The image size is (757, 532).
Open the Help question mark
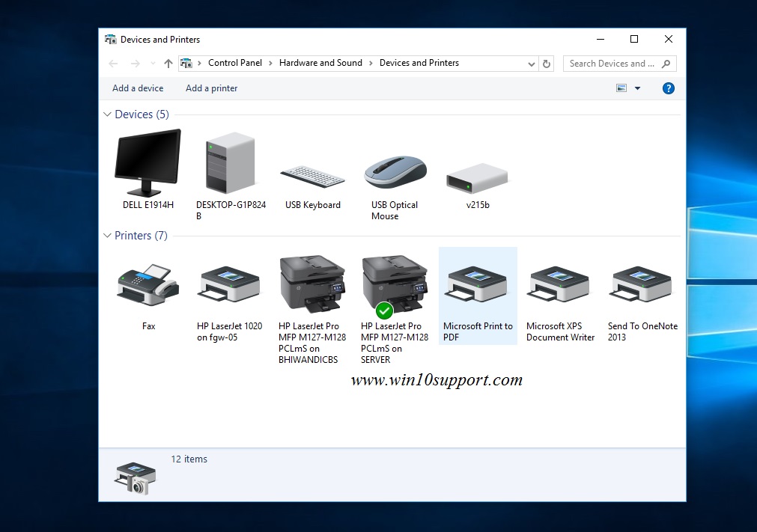point(667,88)
